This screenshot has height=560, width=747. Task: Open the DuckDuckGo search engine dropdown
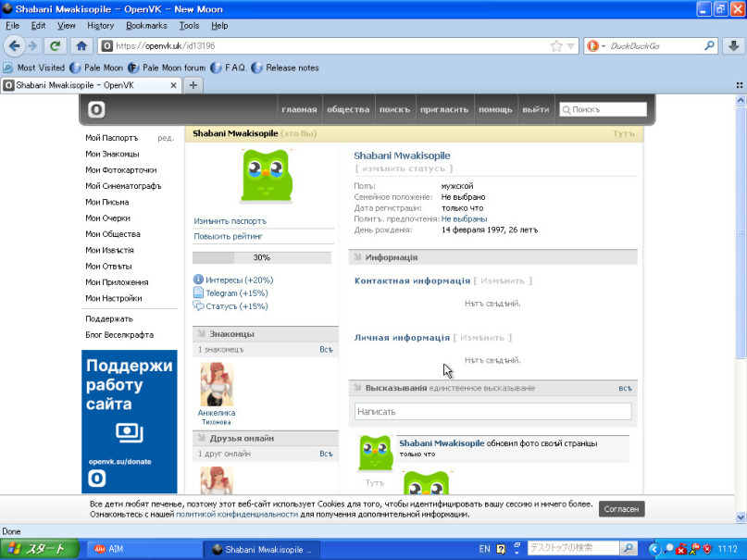pyautogui.click(x=596, y=45)
